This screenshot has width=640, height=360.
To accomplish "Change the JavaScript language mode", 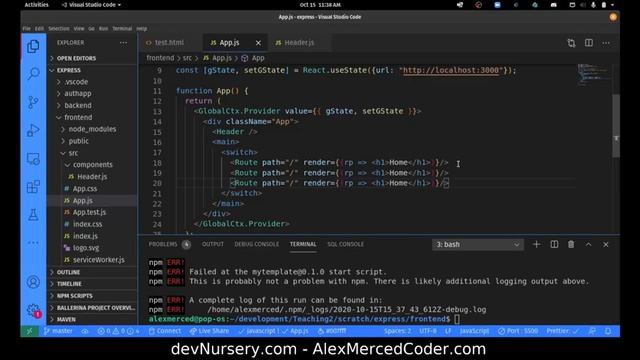I will [x=474, y=331].
